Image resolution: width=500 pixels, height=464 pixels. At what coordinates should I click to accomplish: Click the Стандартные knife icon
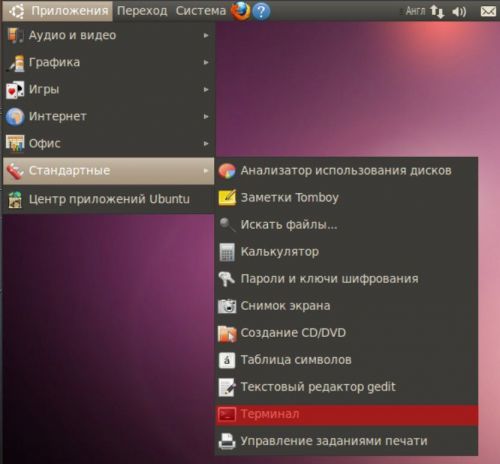[15, 171]
